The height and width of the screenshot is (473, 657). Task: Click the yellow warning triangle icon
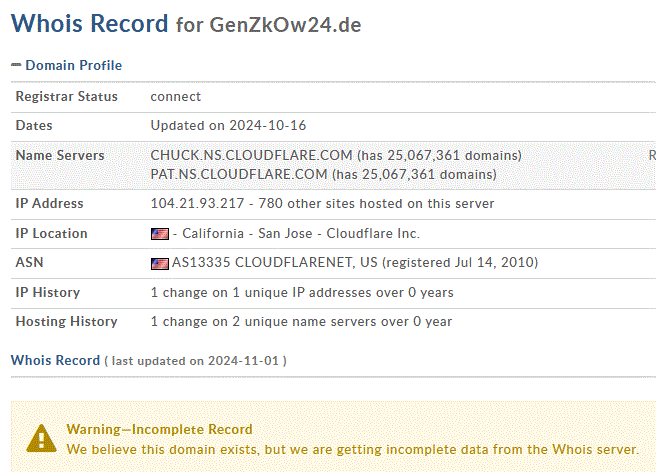(41, 438)
